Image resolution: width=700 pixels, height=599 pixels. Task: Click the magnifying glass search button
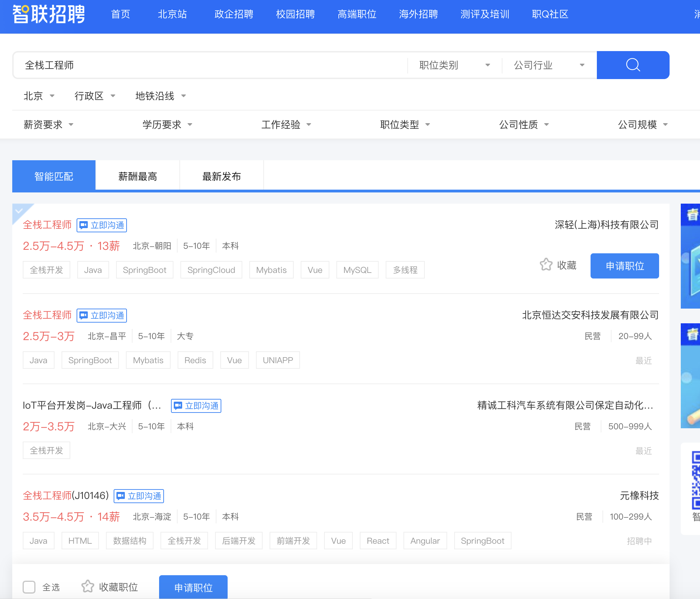click(x=633, y=65)
